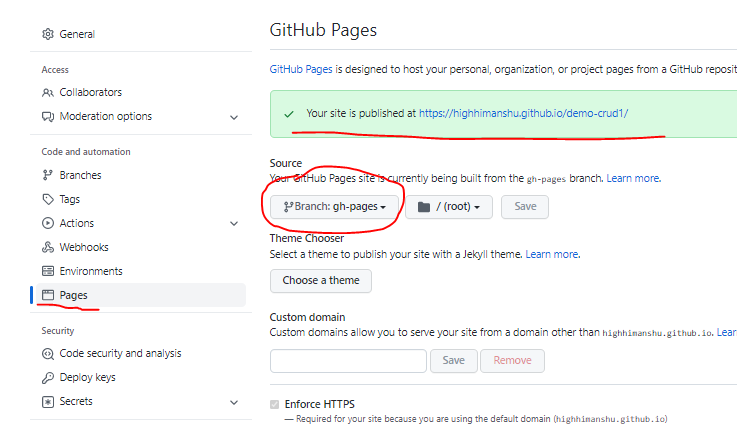Click Save button beside root folder

pos(525,207)
